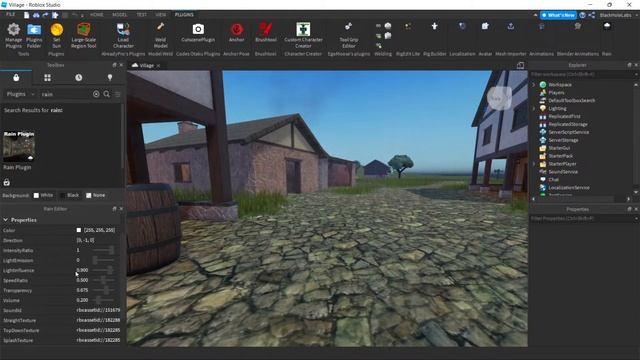Set Toolbox background to White

pos(43,196)
